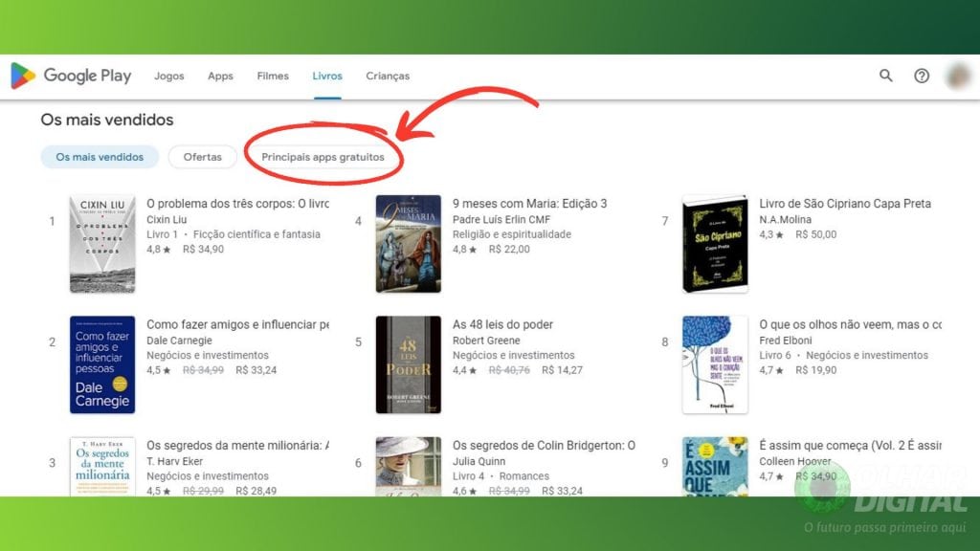The image size is (980, 551).
Task: Open Os segredos de Colin Bridgerton cover
Action: tap(408, 466)
